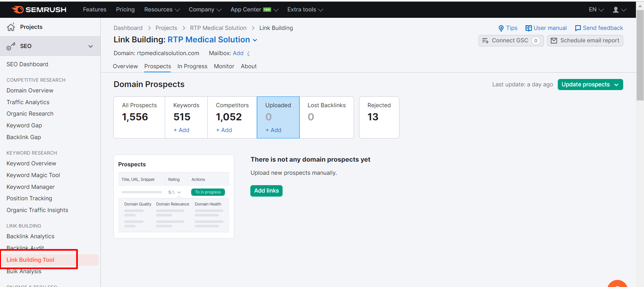Click the Tips lightbulb icon
The height and width of the screenshot is (287, 644).
tap(501, 28)
